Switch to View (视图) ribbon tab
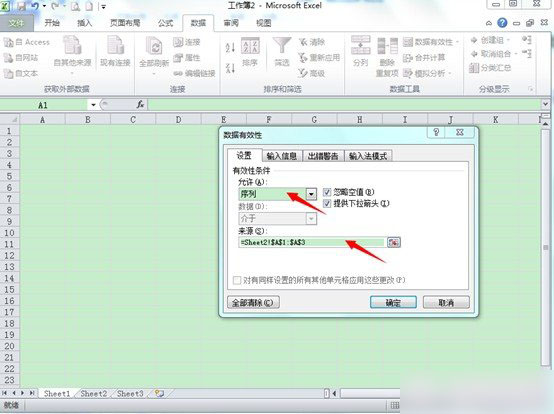The image size is (554, 414). pos(264,23)
